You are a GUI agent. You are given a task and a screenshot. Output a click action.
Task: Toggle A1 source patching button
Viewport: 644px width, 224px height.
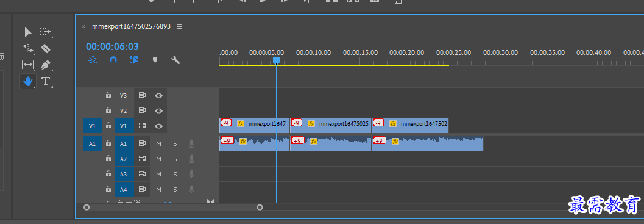93,143
